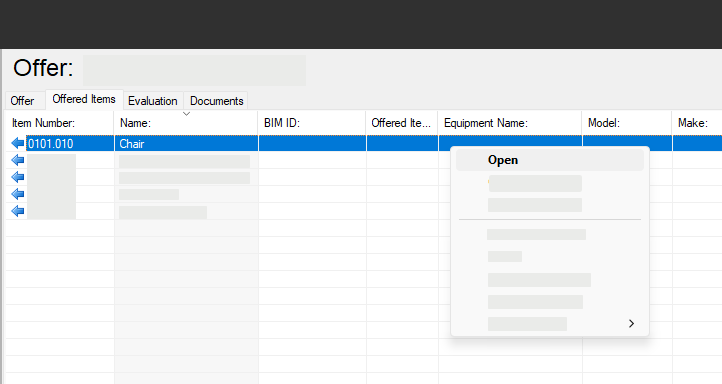Switch to the Offer tab
Image resolution: width=722 pixels, height=384 pixels.
(x=23, y=101)
